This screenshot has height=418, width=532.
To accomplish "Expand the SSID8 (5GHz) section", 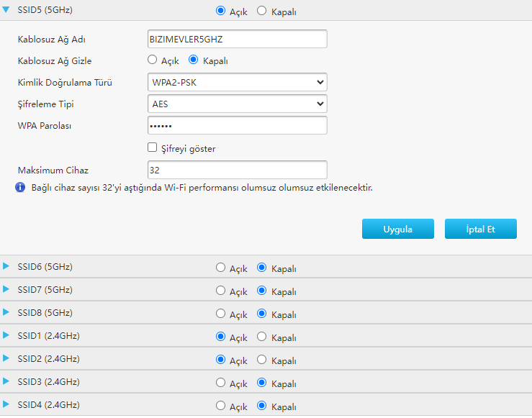I will 6,313.
